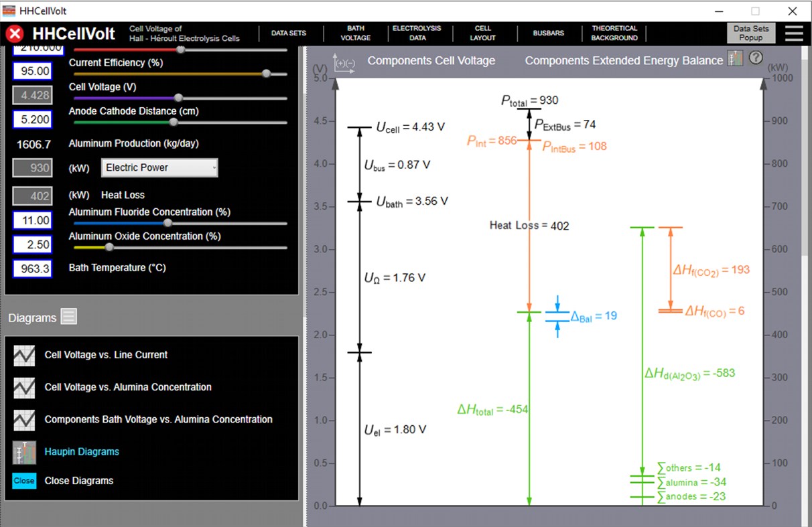The width and height of the screenshot is (812, 527).
Task: Click the HHCellVolt red logo icon
Action: coord(14,33)
